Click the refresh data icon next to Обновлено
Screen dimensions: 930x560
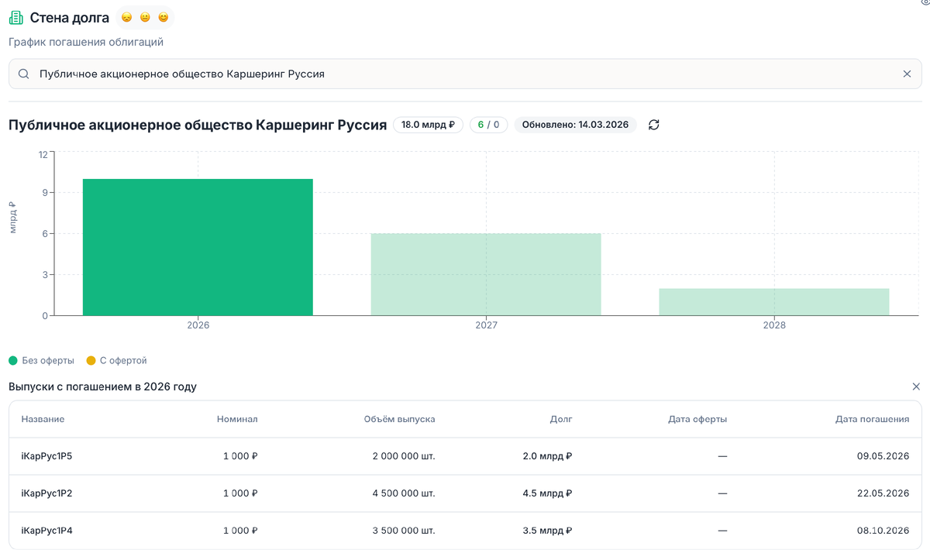coord(653,124)
